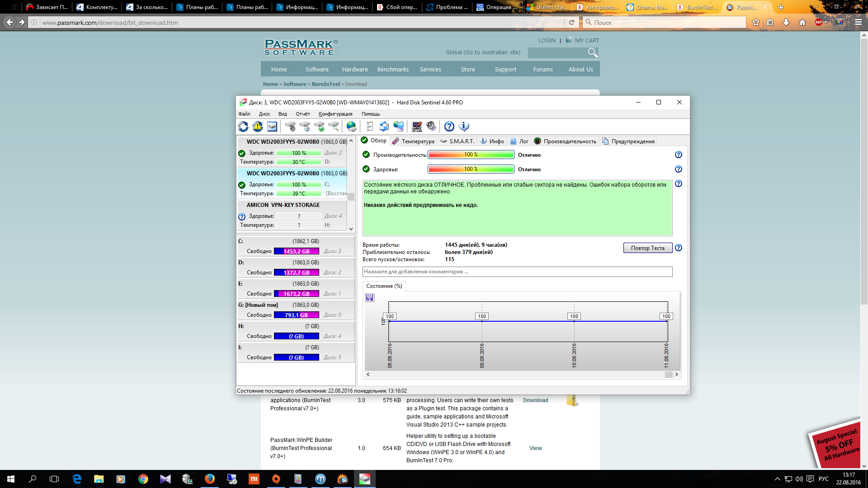Click the info speech bubble toolbar icon
Viewport: 868px width, 488px height.
coord(464,127)
